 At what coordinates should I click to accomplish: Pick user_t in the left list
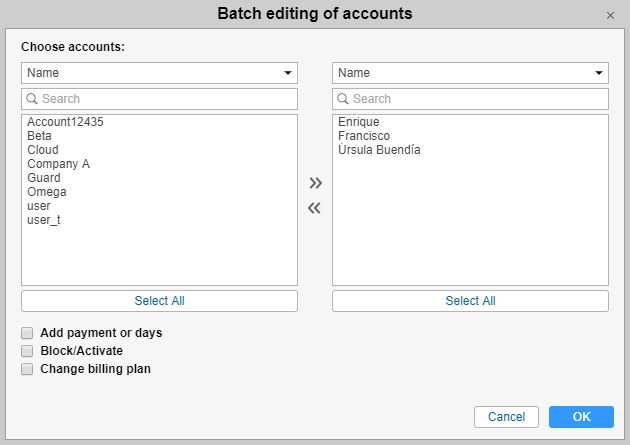click(44, 220)
